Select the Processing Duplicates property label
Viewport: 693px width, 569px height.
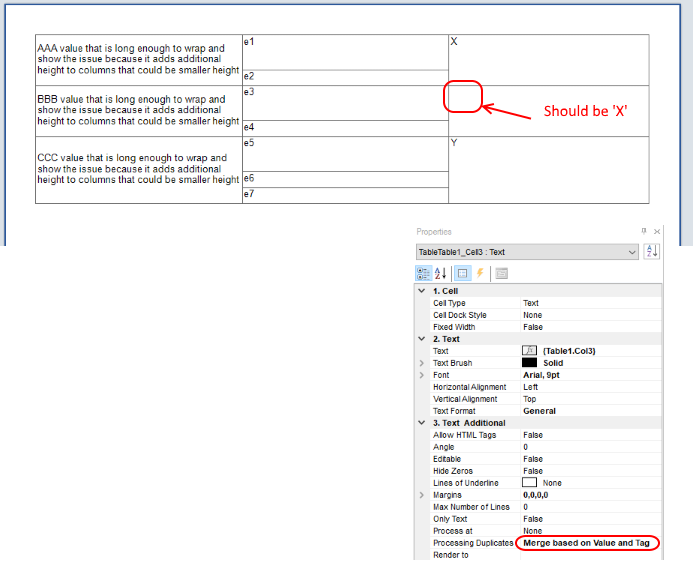[473, 542]
